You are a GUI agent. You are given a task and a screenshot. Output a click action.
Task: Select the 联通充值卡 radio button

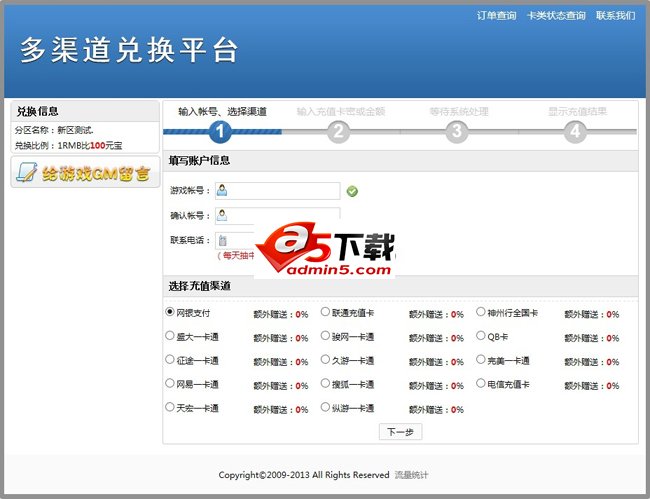pos(325,312)
